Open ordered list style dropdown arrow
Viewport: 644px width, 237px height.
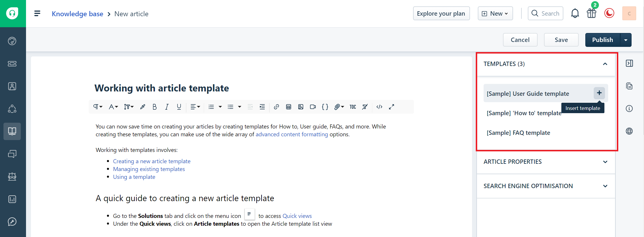220,107
